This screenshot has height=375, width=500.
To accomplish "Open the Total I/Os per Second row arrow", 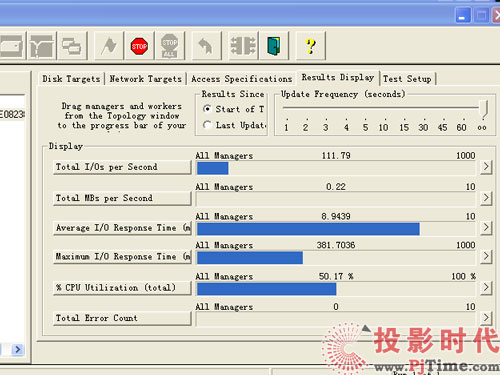I will tap(486, 166).
